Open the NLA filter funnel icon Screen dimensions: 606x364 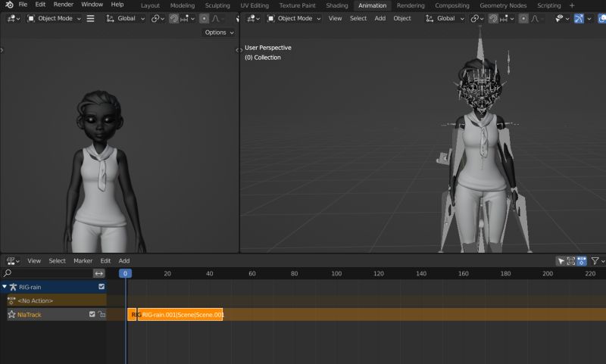(595, 260)
